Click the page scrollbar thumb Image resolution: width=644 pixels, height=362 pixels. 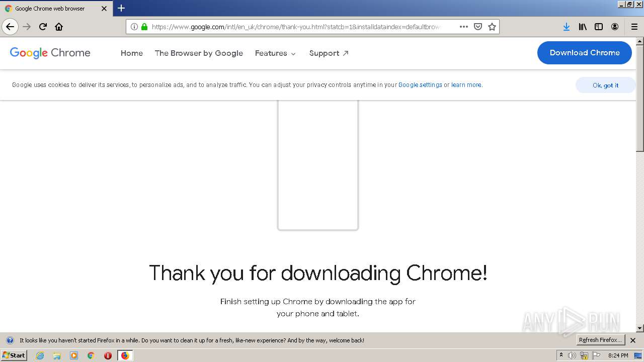(x=640, y=98)
